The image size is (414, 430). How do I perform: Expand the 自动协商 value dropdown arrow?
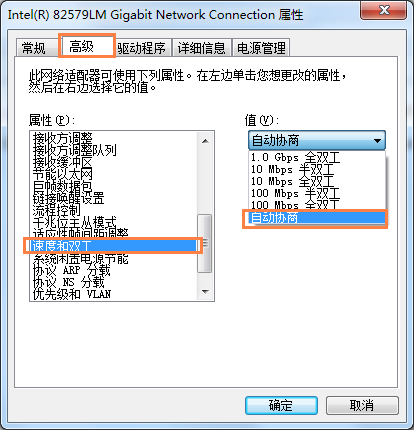[377, 141]
